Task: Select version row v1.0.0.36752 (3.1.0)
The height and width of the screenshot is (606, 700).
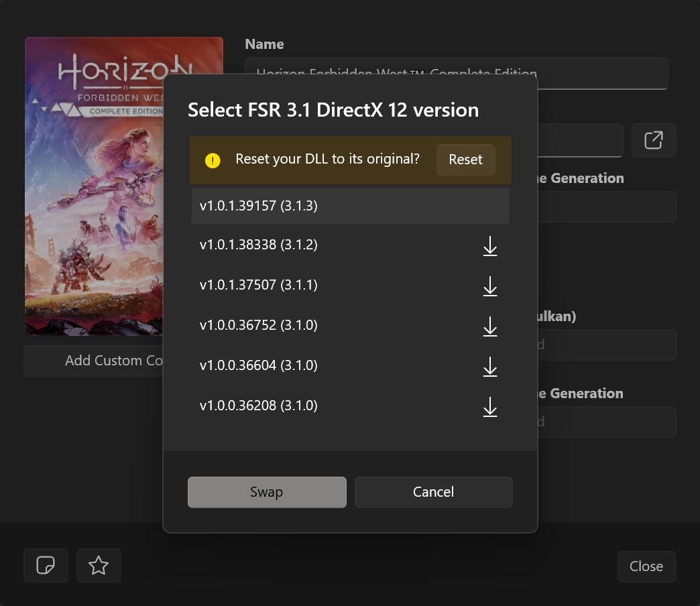Action: 350,325
